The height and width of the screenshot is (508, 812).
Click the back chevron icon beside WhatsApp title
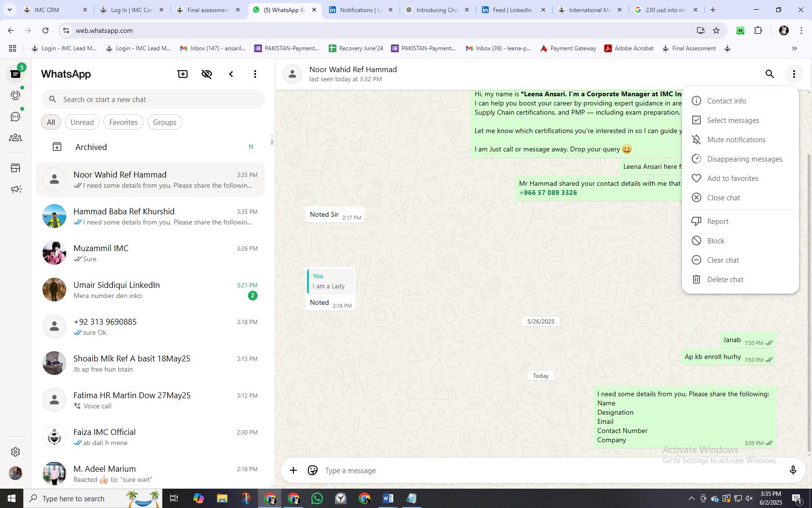pyautogui.click(x=231, y=74)
